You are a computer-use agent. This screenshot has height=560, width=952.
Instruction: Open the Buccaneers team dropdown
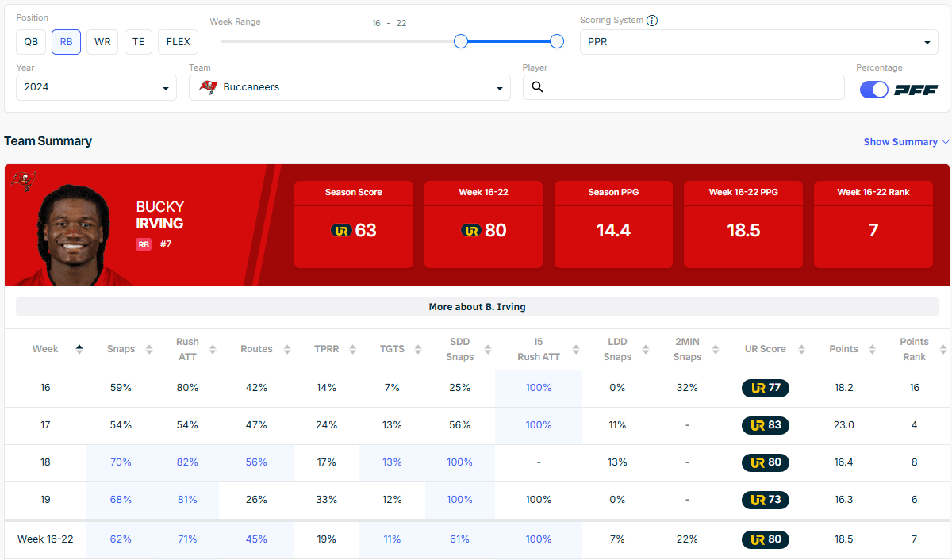350,87
